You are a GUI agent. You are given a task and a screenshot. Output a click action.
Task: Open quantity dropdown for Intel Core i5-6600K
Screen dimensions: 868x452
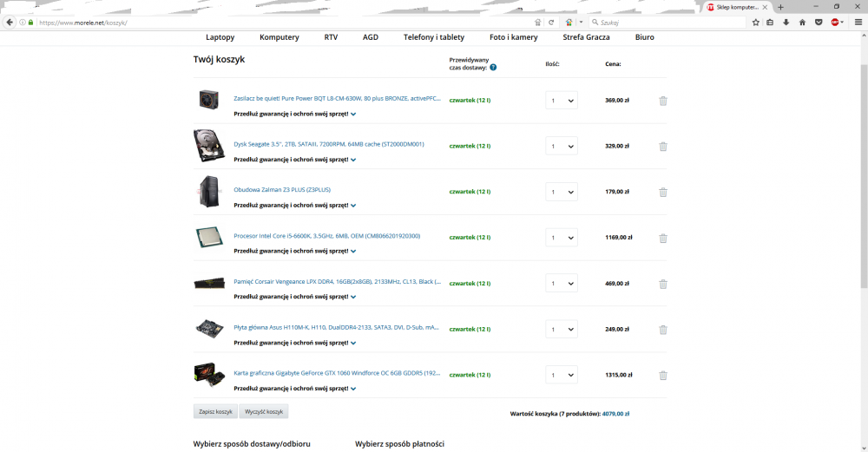[562, 238]
